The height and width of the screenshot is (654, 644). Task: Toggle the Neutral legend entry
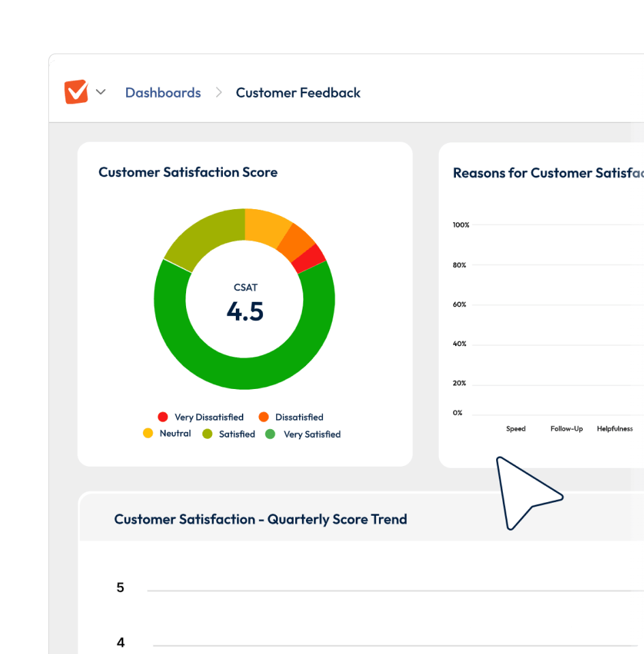[x=167, y=433]
